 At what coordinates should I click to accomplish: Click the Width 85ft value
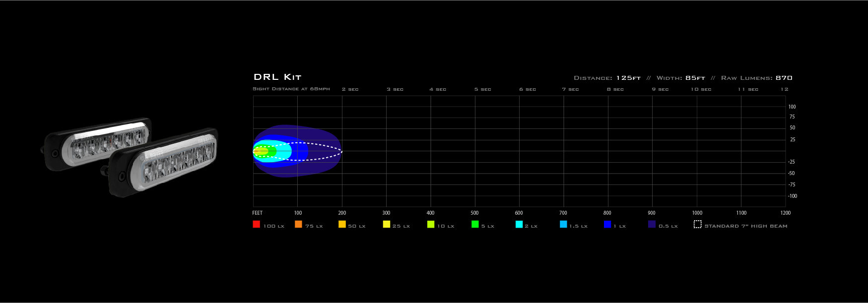(695, 78)
